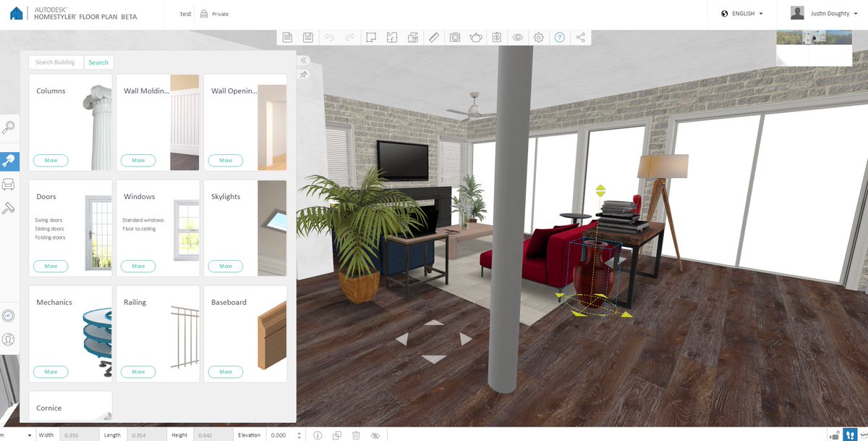868x441 pixels.
Task: Adjust the Elevation stepper arrows
Action: click(x=299, y=435)
